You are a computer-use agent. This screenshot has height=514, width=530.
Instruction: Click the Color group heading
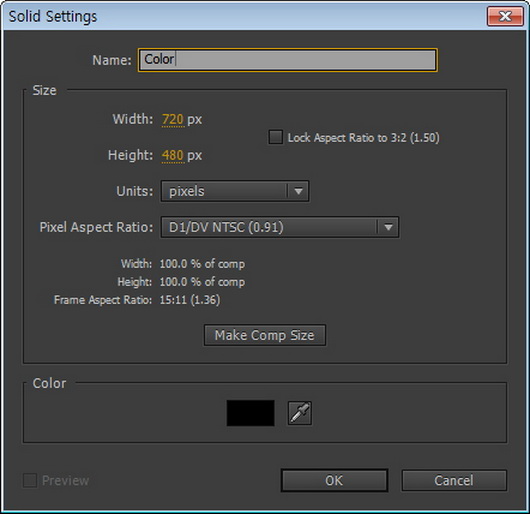[49, 383]
